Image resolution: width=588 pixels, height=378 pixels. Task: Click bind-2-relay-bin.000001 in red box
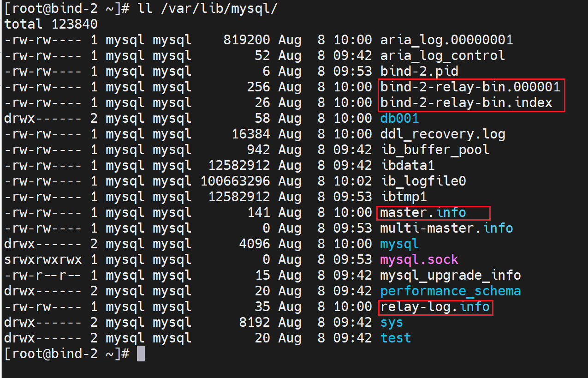[470, 87]
